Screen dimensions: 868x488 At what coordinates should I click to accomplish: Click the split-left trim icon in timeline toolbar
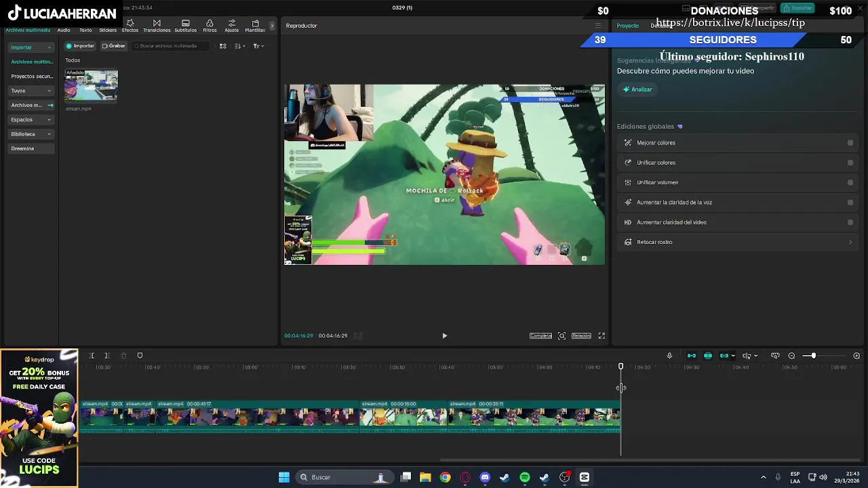[91, 356]
